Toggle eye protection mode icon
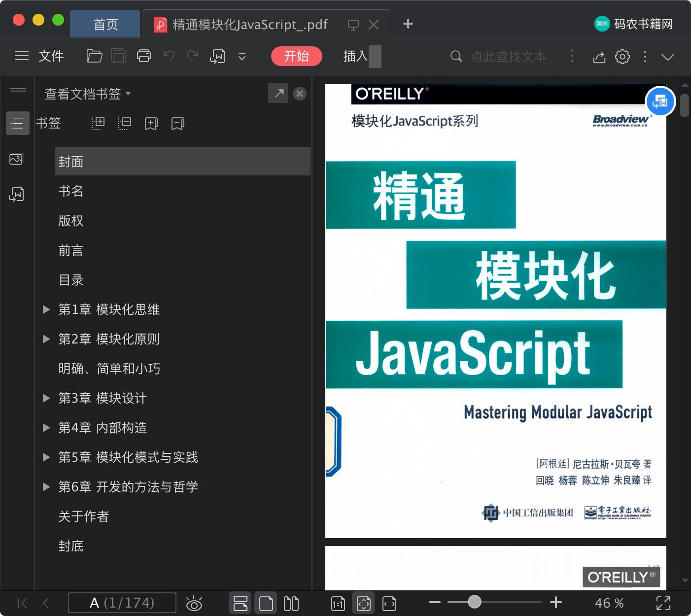Viewport: 691px width, 616px height. (194, 604)
